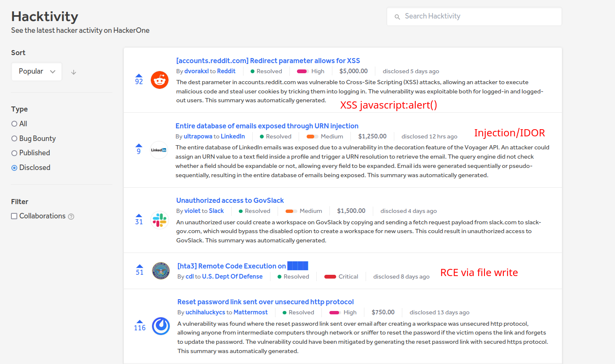Open Entire database of emails exposed report

(x=267, y=126)
